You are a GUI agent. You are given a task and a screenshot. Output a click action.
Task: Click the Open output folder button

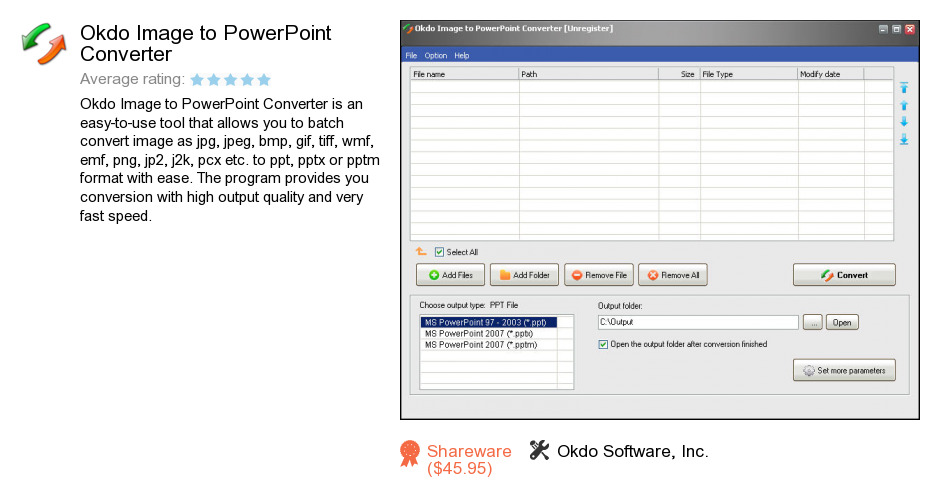842,322
